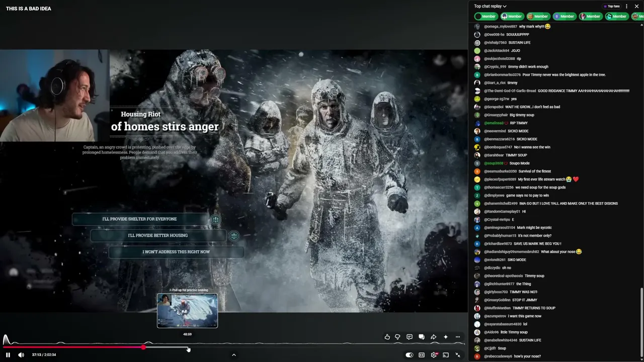This screenshot has width=644, height=362.
Task: Mute the video volume
Action: pos(21,355)
